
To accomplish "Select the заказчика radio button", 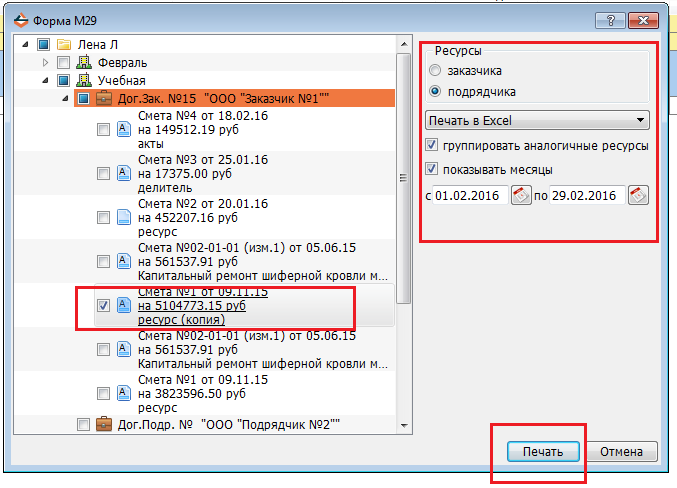I will click(435, 70).
